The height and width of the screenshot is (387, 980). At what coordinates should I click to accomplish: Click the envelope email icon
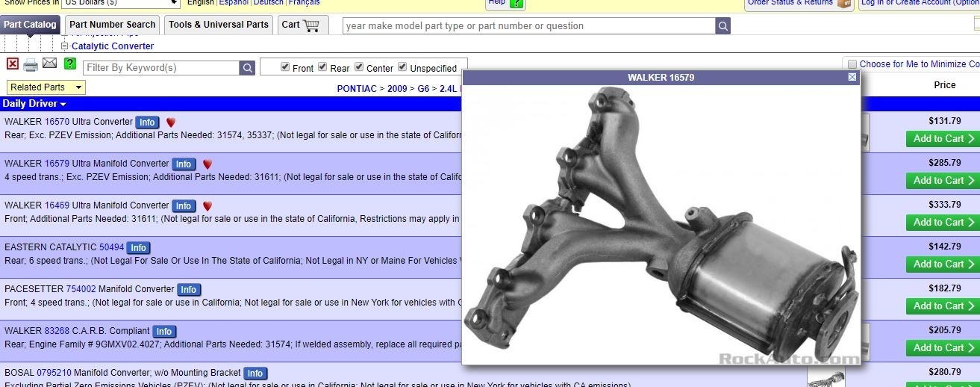click(50, 64)
